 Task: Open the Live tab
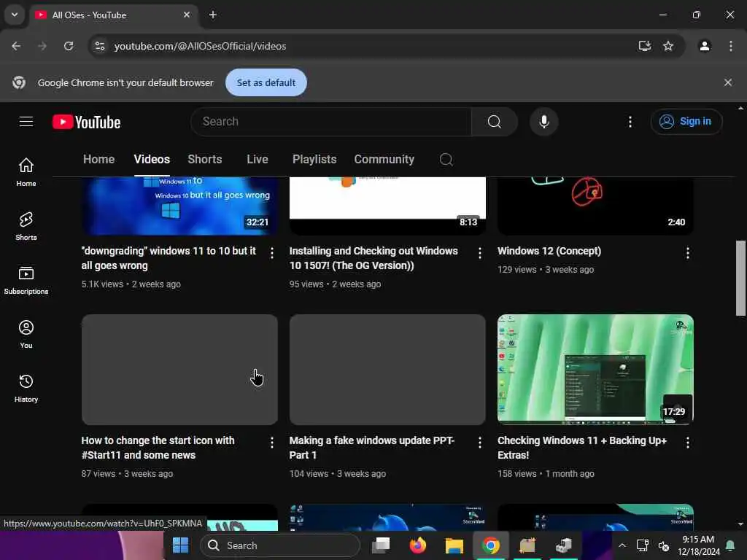pyautogui.click(x=258, y=159)
